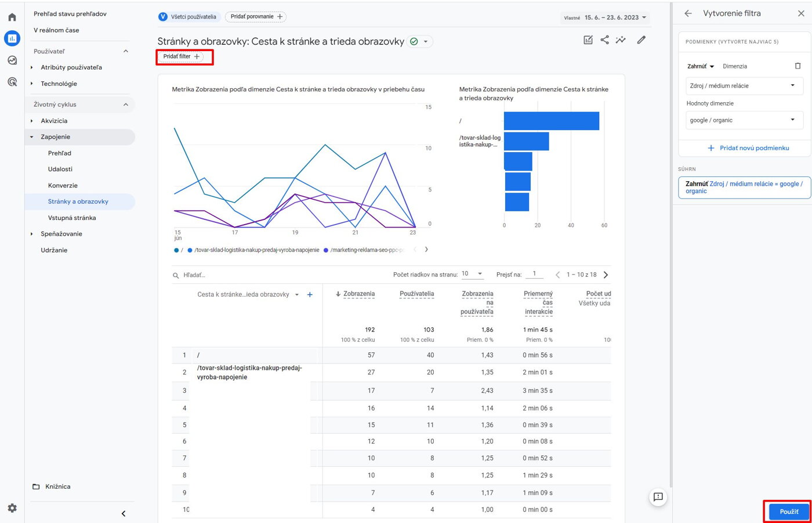Click Pridať filter button
This screenshot has height=523, width=812.
(182, 56)
